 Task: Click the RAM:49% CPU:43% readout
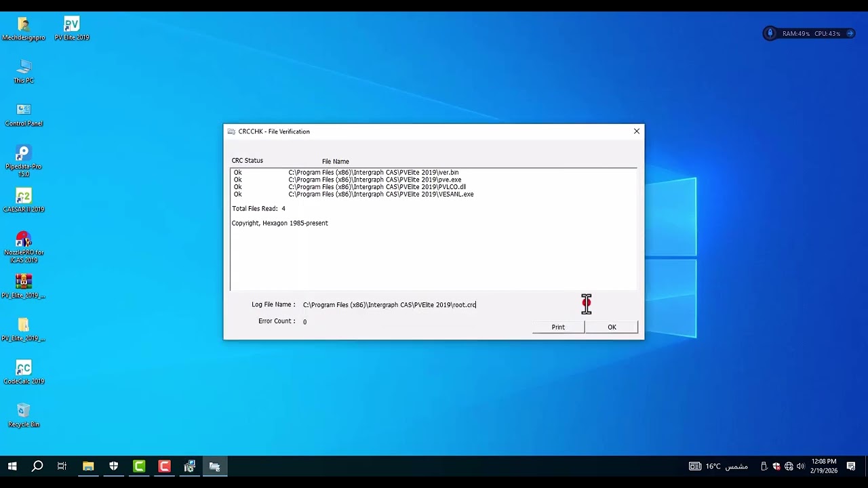811,33
